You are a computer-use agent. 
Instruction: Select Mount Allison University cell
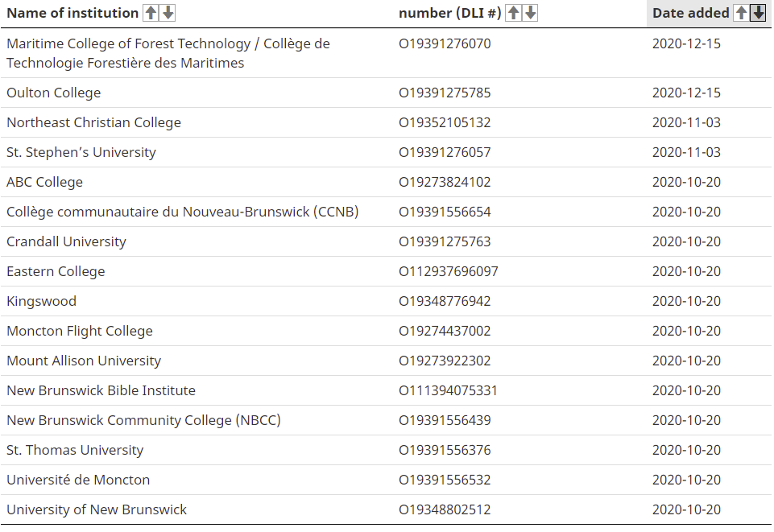(84, 361)
